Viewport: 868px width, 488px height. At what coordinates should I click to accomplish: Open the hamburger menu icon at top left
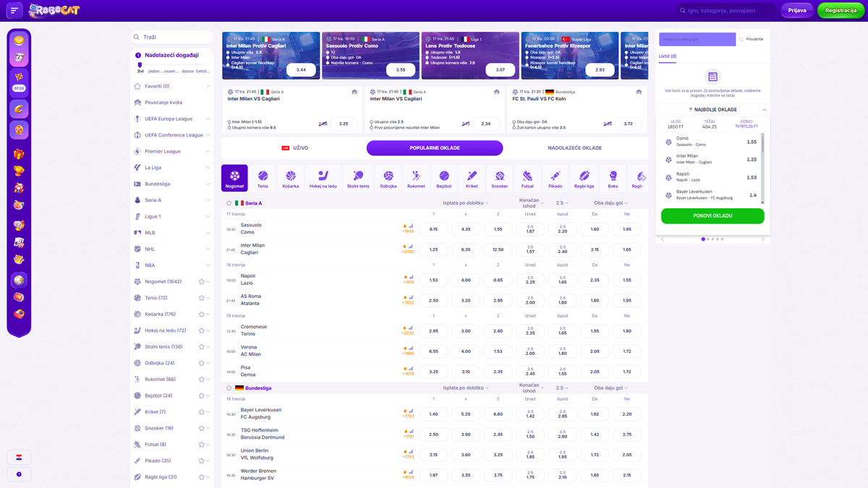tap(14, 10)
